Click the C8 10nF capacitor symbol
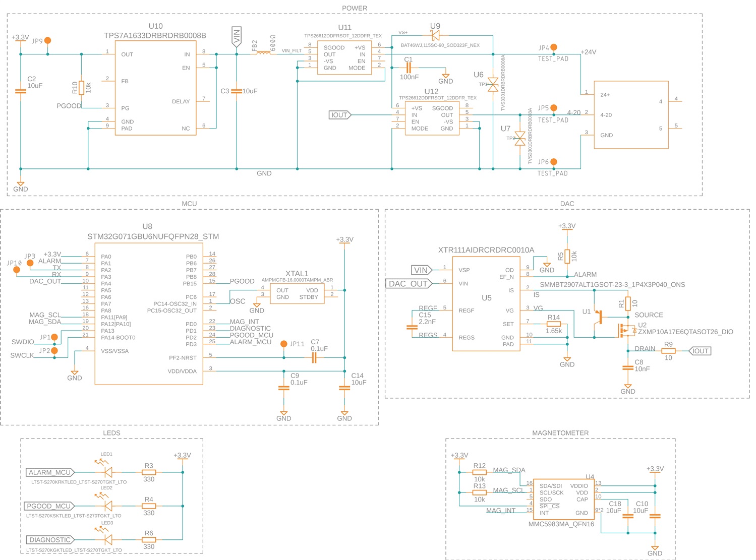Screen dimensions: 756x560 (x=628, y=368)
